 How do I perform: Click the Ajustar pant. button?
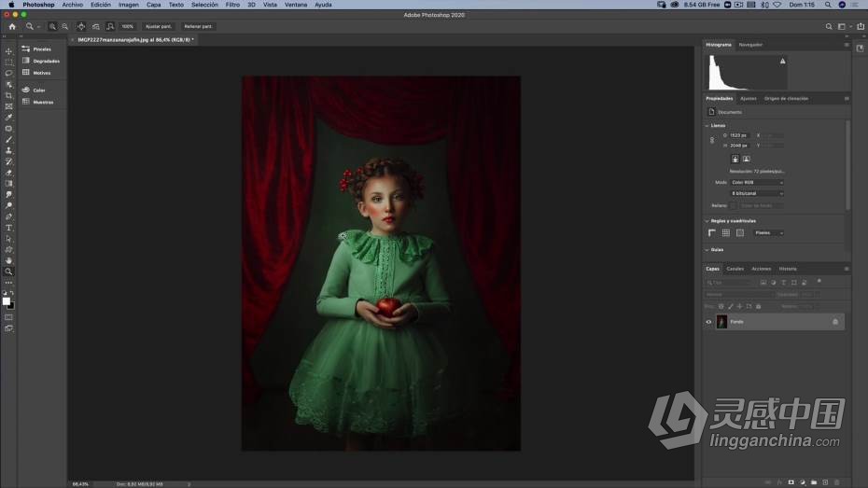[x=159, y=26]
